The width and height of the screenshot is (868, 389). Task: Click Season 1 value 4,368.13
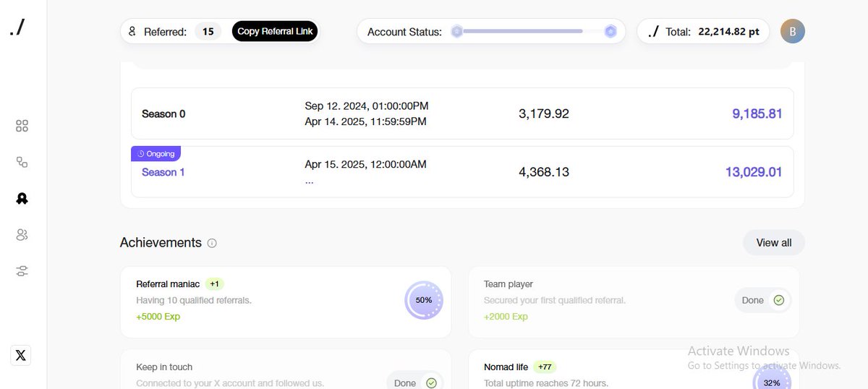[544, 172]
